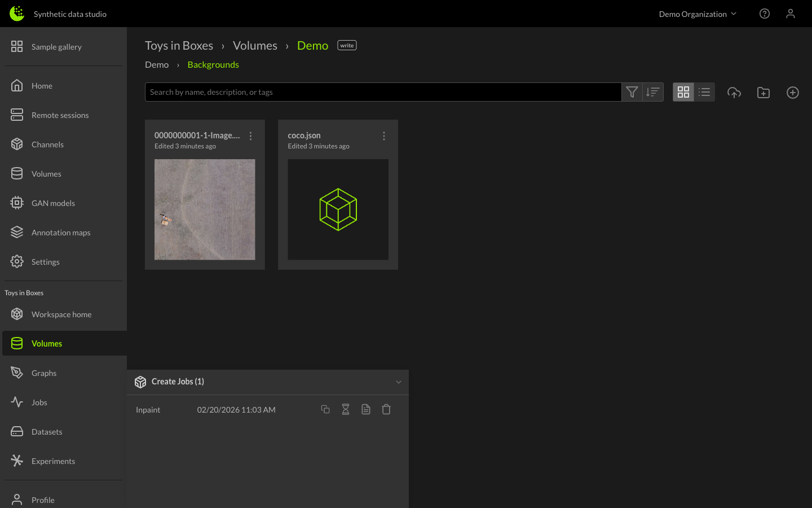Open the filter funnel icon
Viewport: 812px width, 508px height.
[632, 92]
